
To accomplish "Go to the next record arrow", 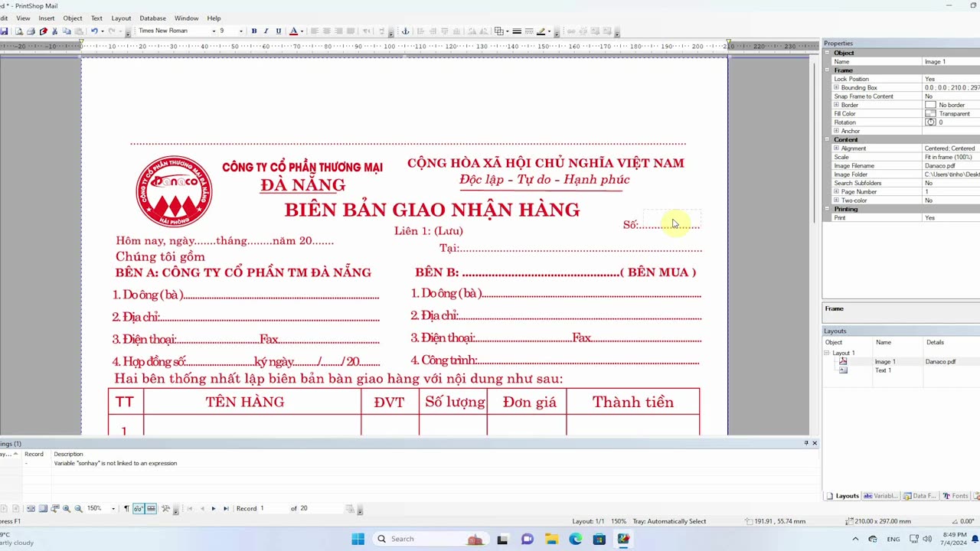I will tap(214, 509).
